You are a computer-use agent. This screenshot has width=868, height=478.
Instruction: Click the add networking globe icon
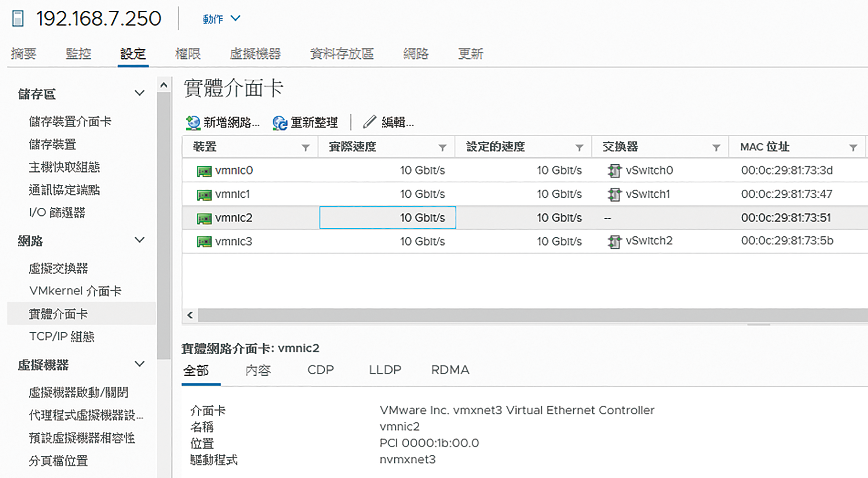click(193, 123)
